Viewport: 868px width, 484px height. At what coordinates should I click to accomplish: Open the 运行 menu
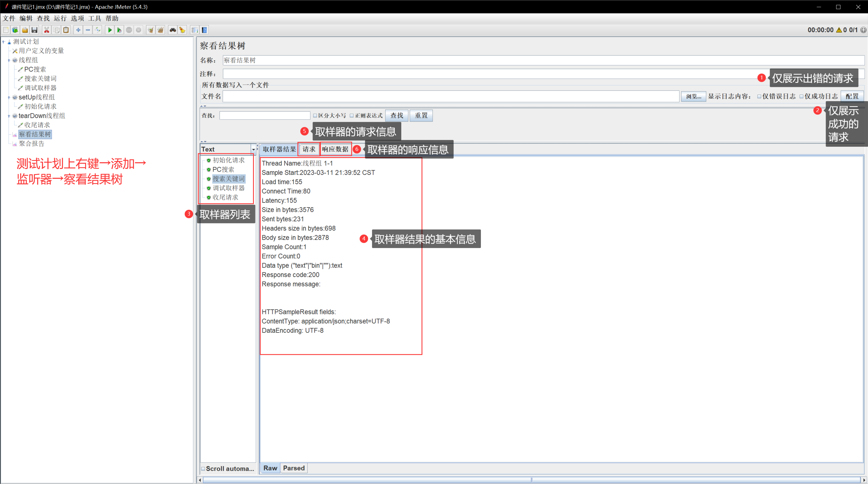click(x=60, y=18)
